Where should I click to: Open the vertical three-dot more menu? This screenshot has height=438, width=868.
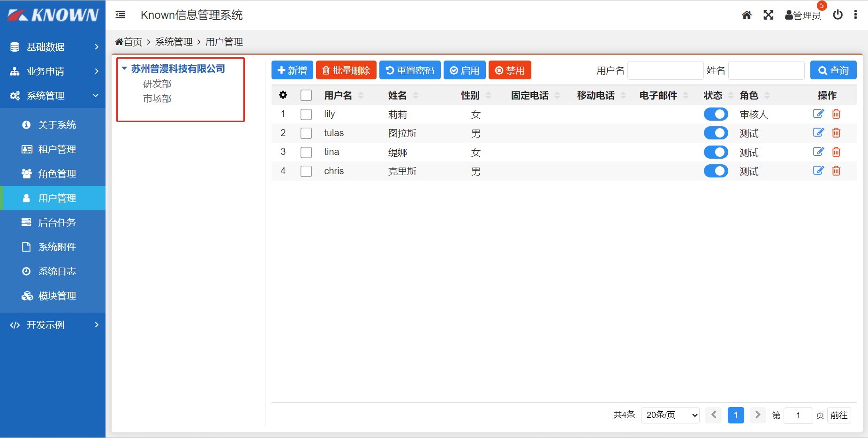(x=855, y=15)
